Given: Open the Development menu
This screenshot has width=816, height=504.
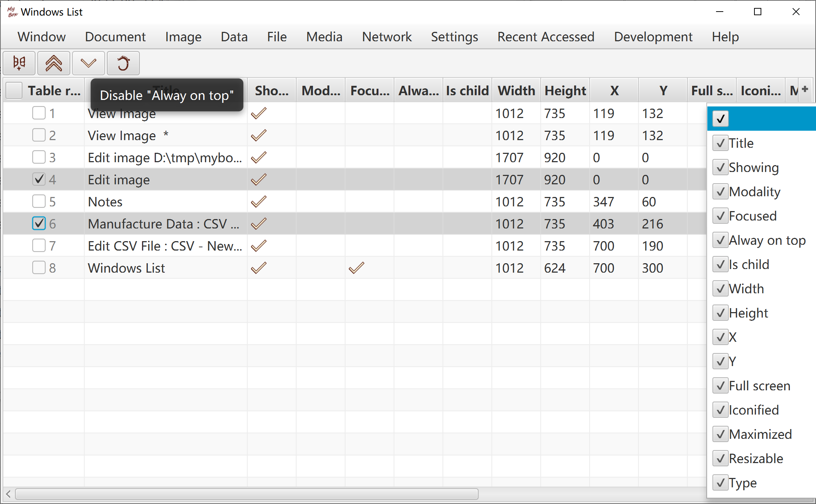Looking at the screenshot, I should 653,37.
